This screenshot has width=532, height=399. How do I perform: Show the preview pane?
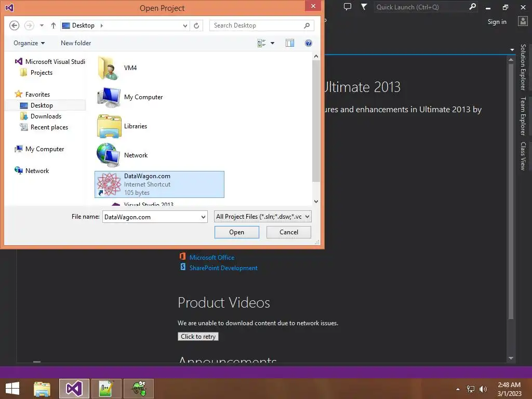click(x=290, y=43)
